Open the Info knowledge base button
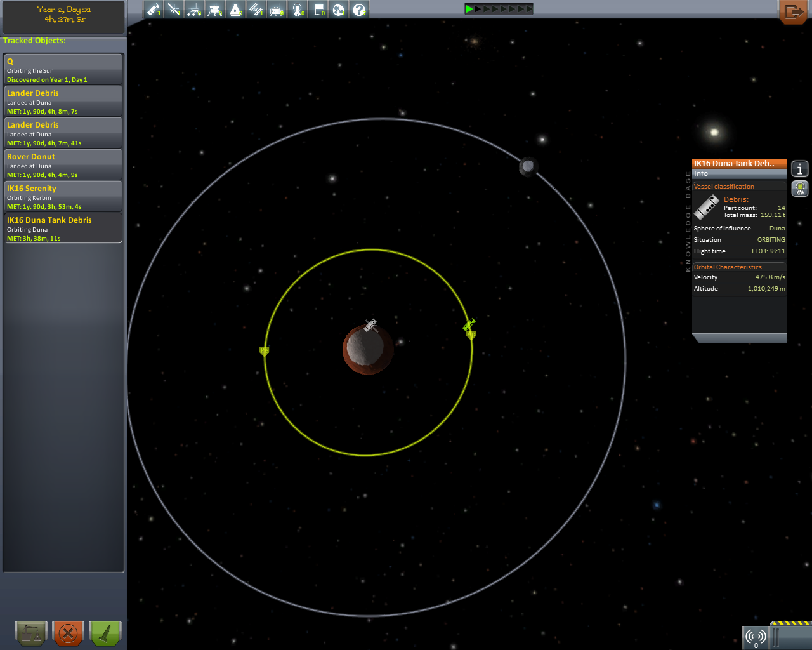The height and width of the screenshot is (650, 812). 800,169
